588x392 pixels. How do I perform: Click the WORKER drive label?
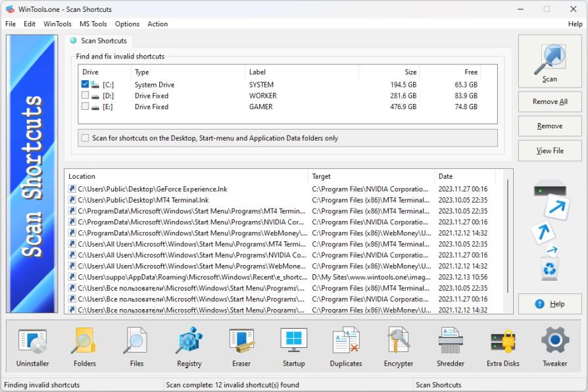(263, 95)
